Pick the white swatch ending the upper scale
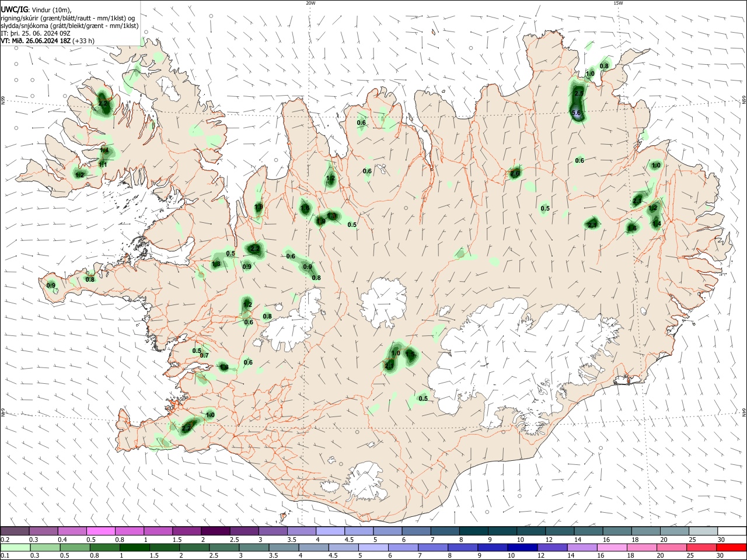The image size is (747, 560). pyautogui.click(x=732, y=531)
